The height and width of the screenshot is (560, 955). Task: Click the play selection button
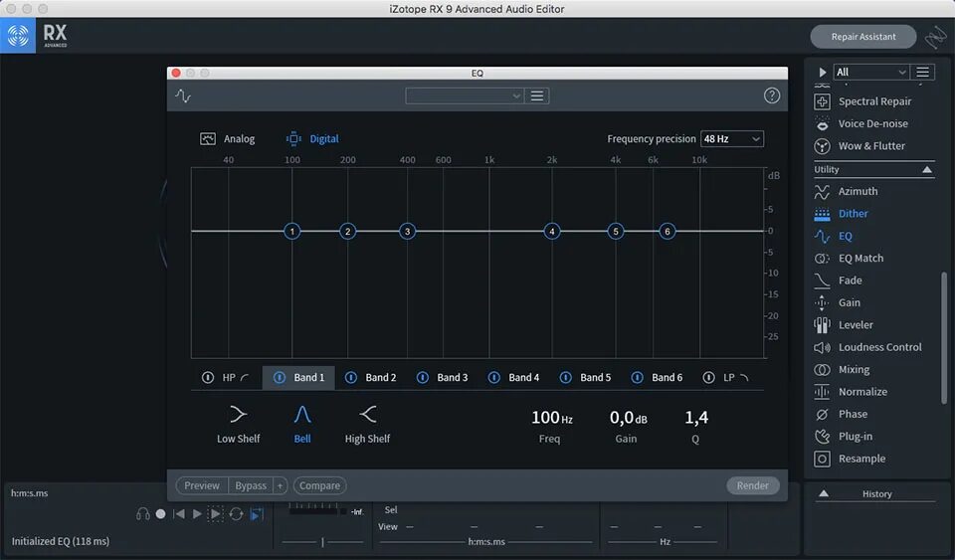(215, 513)
